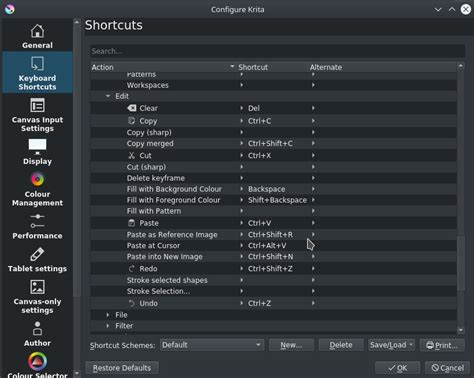Open the Shortcut Schemes dropdown

(x=212, y=345)
